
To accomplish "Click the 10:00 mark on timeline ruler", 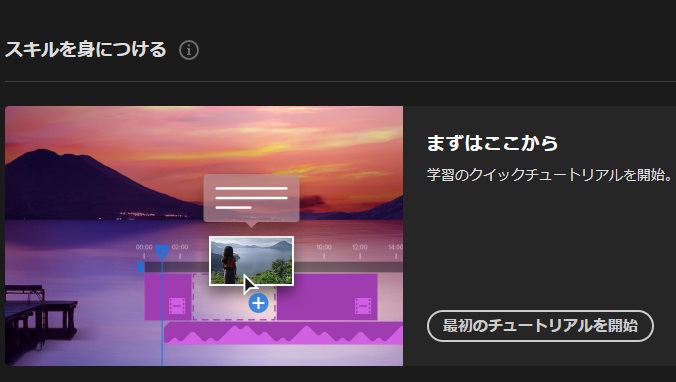I will click(x=324, y=247).
